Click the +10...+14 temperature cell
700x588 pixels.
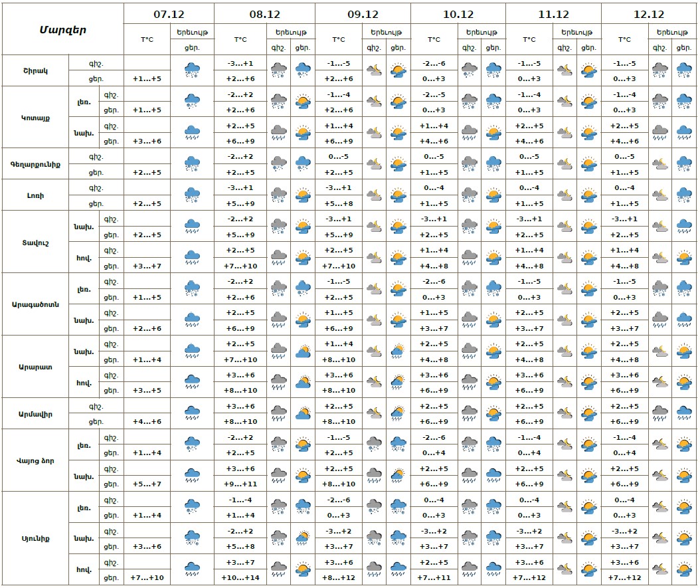[240, 577]
